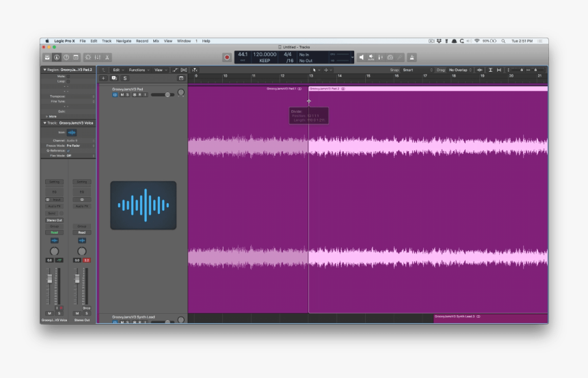Click the Input button on channel strip

tap(57, 200)
